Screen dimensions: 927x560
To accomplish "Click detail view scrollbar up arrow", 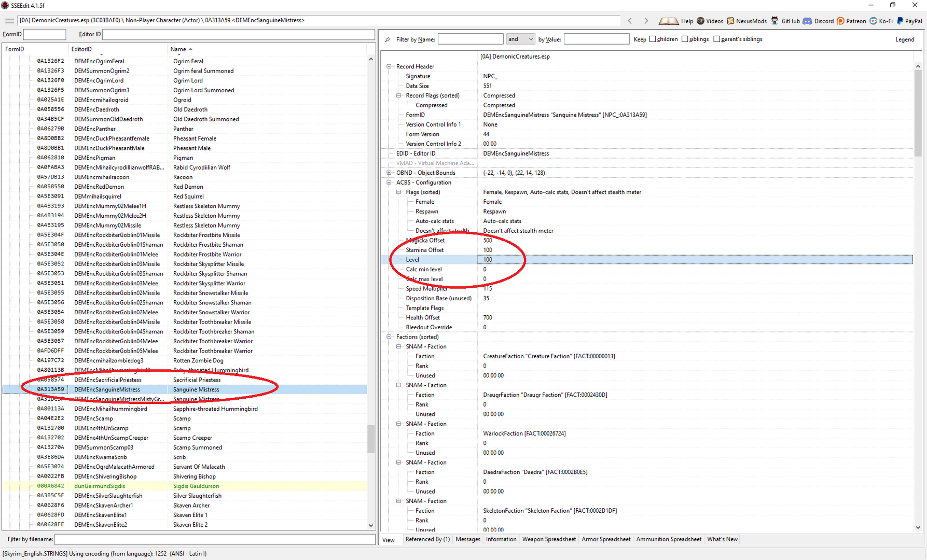I will point(918,66).
